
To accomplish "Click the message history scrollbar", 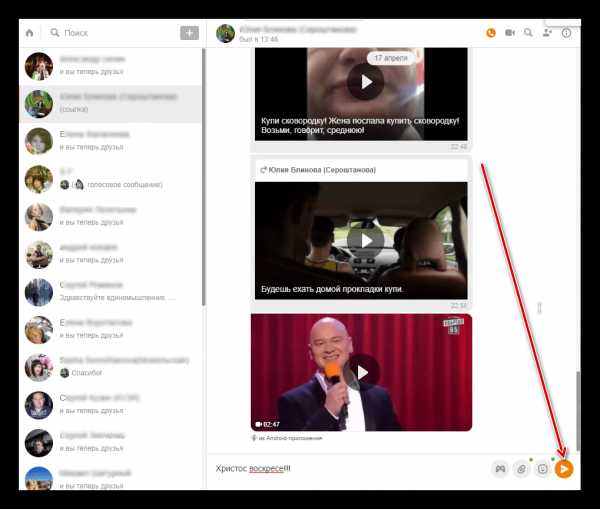I will tap(578, 411).
